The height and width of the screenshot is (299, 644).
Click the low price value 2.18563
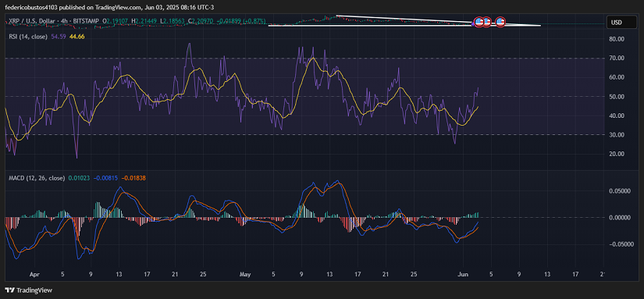pyautogui.click(x=174, y=21)
